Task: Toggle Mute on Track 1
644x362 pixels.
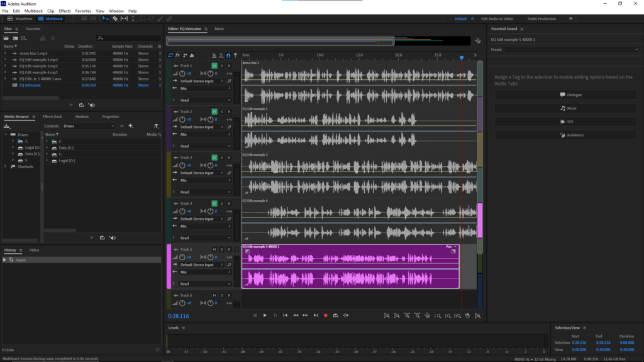Action: click(x=214, y=65)
